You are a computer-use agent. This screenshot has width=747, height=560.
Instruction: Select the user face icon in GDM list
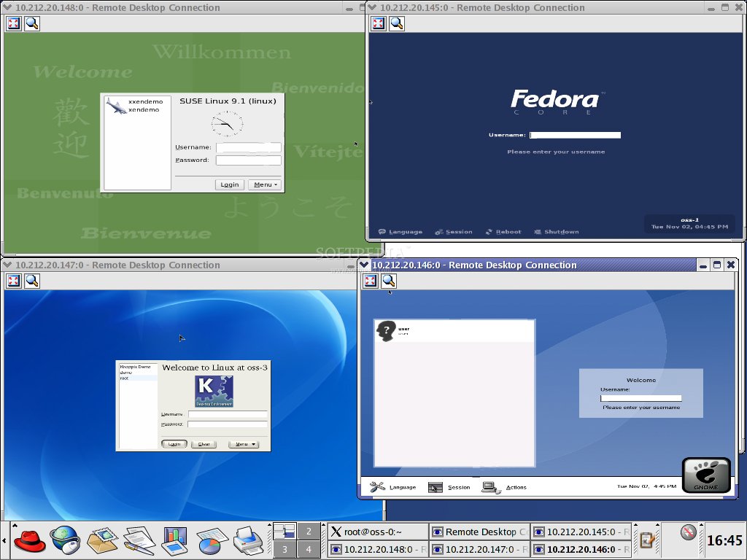click(386, 331)
